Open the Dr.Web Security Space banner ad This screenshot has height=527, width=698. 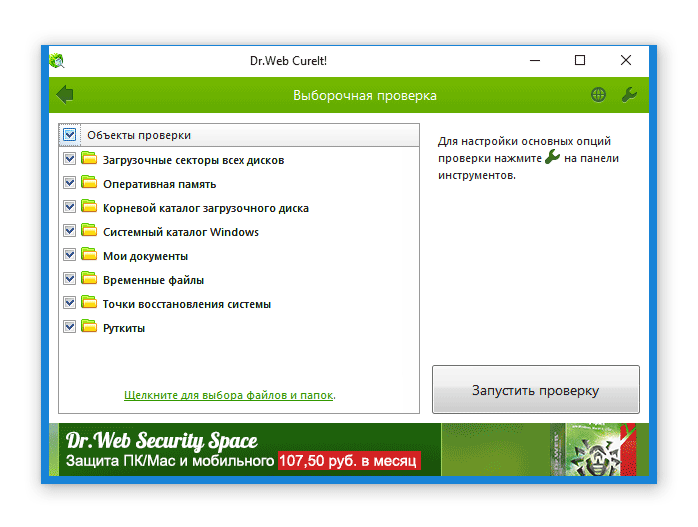coord(240,451)
